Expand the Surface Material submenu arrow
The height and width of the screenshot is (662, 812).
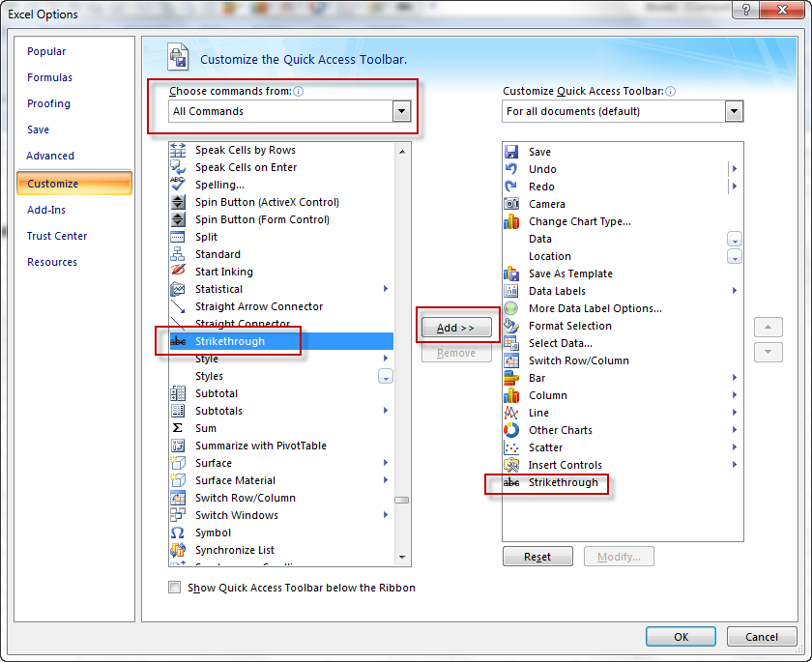pyautogui.click(x=386, y=479)
